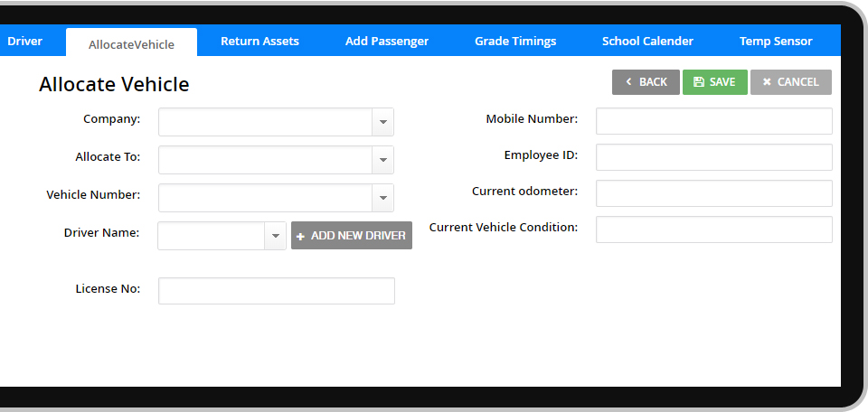Screen dimensions: 868x412
Task: Save the vehicle allocation form
Action: pos(714,82)
